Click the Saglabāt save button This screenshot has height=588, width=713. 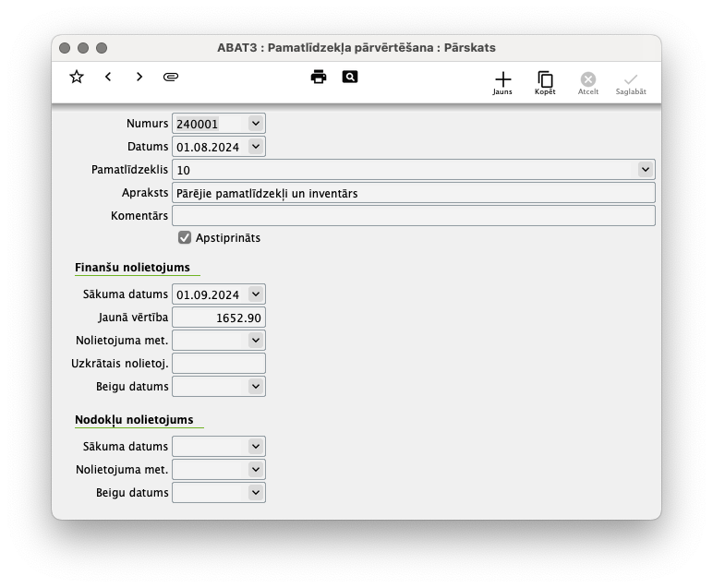click(631, 83)
